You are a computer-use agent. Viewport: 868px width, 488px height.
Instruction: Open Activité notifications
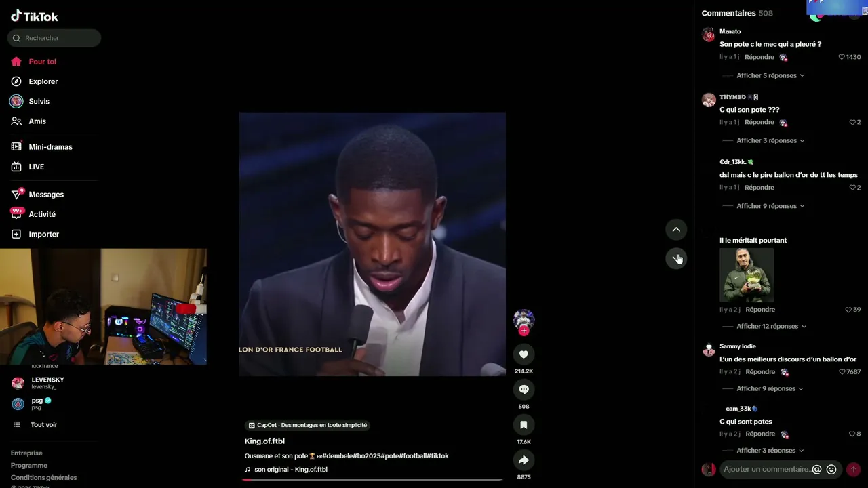pos(42,214)
